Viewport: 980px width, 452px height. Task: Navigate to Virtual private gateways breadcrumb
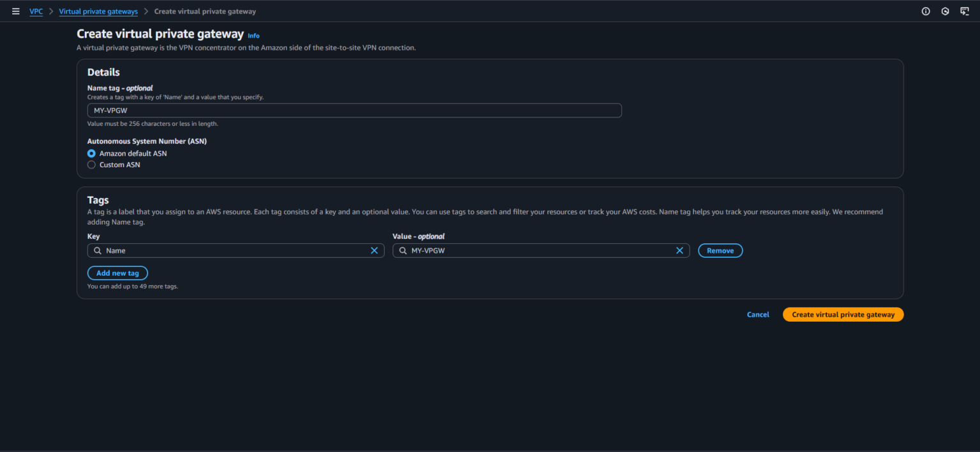[98, 11]
